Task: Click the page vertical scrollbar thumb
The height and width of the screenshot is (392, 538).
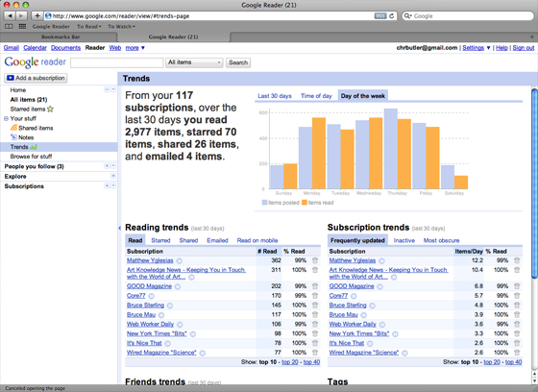Action: pos(534,184)
